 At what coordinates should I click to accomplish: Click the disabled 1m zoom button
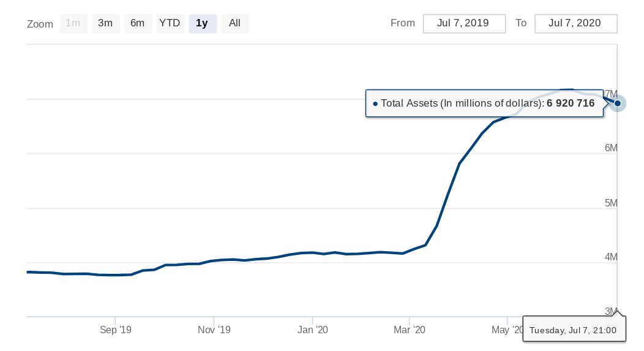(73, 23)
